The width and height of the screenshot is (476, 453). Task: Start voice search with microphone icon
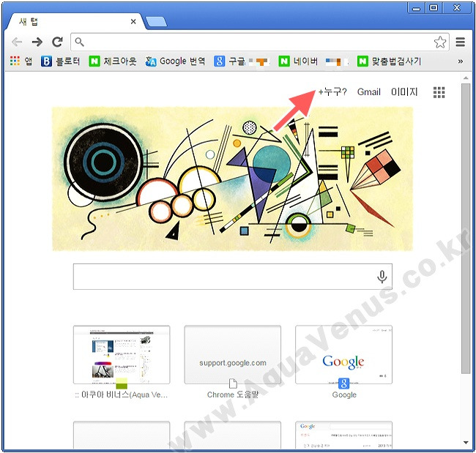pyautogui.click(x=382, y=277)
